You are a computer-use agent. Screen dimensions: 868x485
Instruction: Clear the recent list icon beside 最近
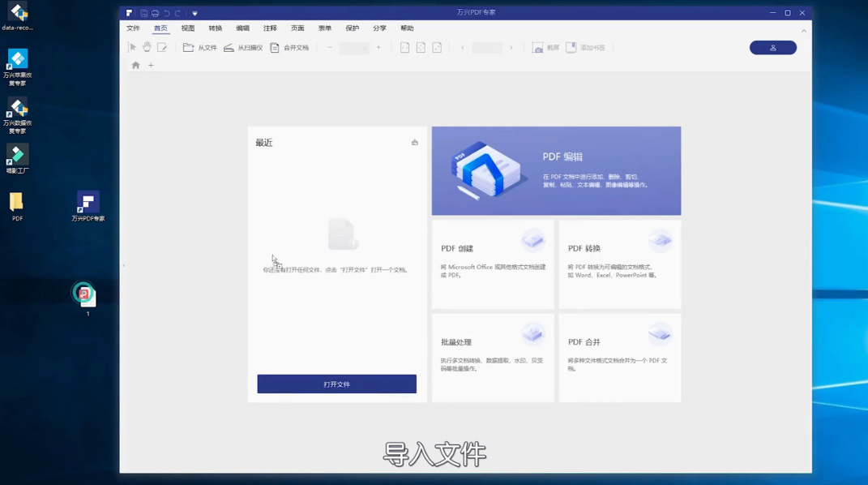[415, 142]
